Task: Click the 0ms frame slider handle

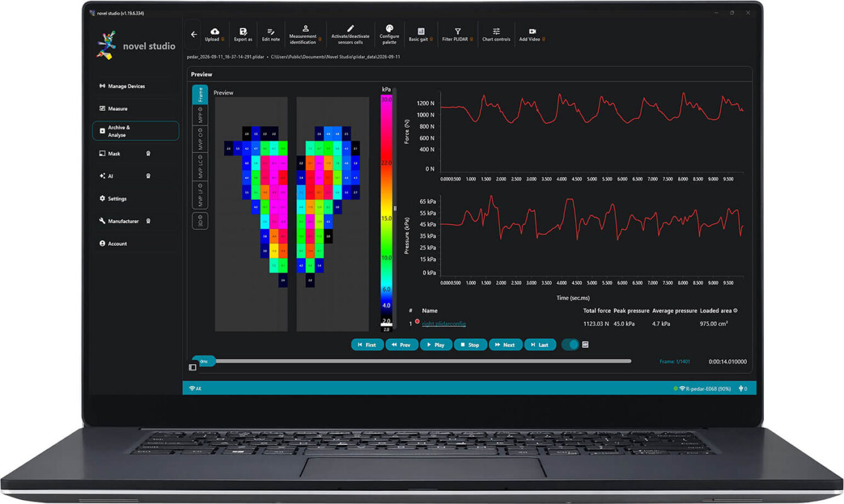Action: tap(204, 361)
